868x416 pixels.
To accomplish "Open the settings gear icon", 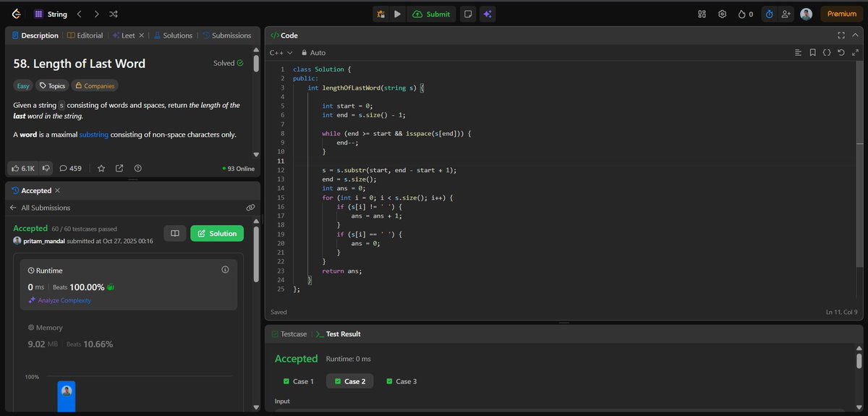I will [x=722, y=14].
